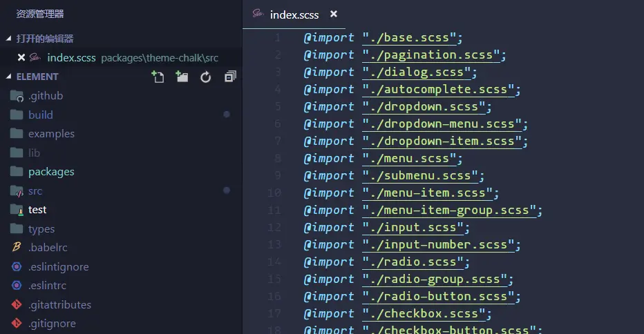Open the "./autocomplete.scss" import link
Image resolution: width=644 pixels, height=334 pixels.
[x=439, y=90]
